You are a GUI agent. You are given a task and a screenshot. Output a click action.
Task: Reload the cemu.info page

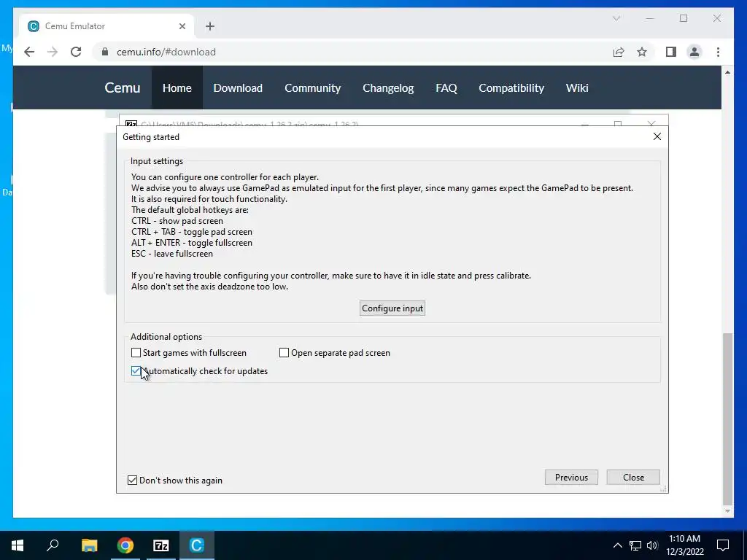pyautogui.click(x=76, y=52)
